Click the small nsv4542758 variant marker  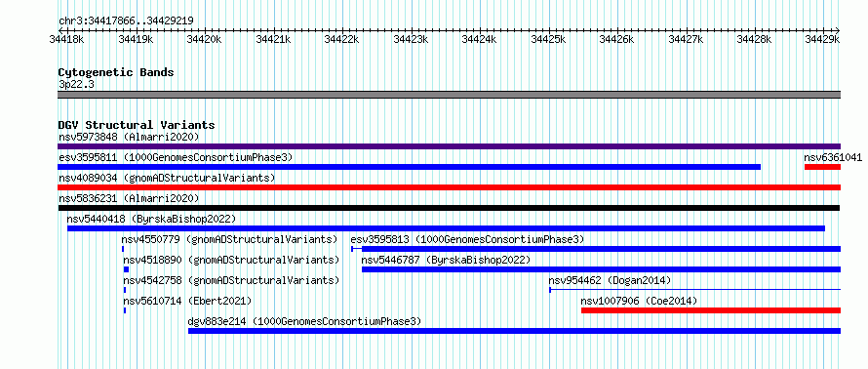(x=125, y=290)
